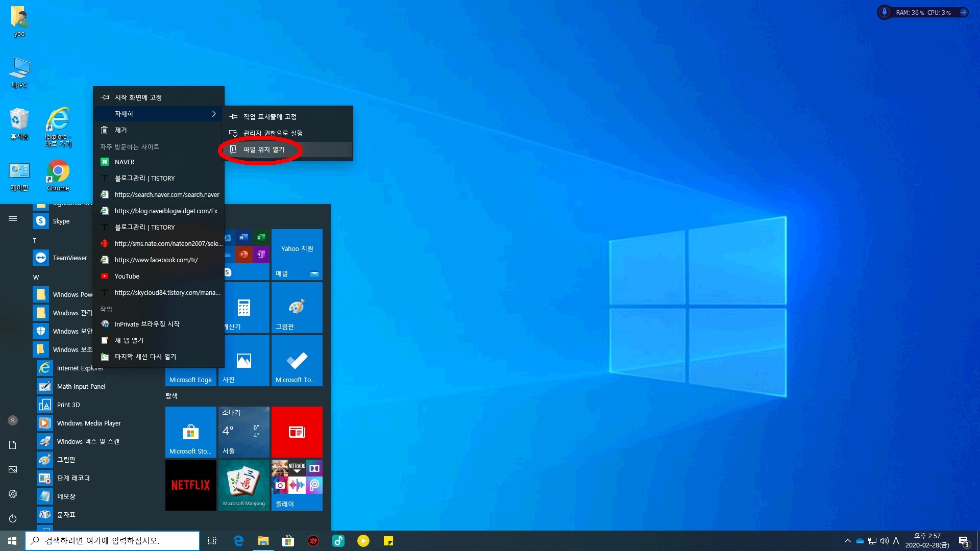This screenshot has height=551, width=980.
Task: Click the Task View taskbar button
Action: (212, 541)
